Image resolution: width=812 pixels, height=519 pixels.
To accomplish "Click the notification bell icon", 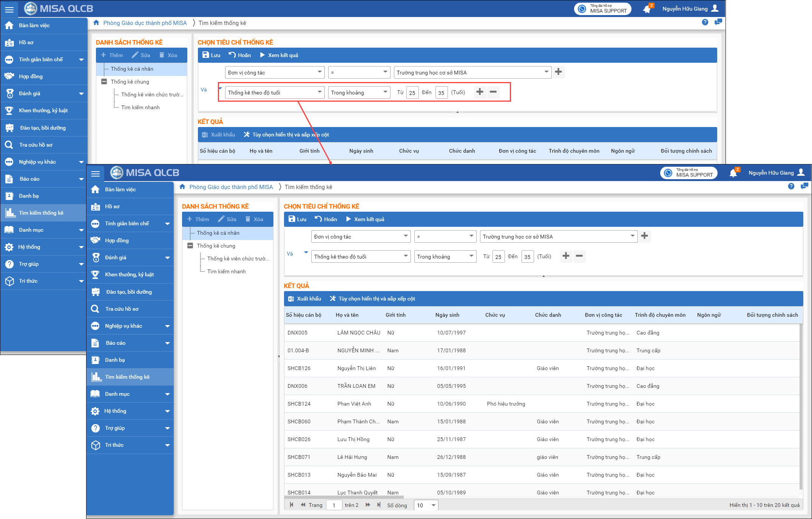I will click(733, 174).
